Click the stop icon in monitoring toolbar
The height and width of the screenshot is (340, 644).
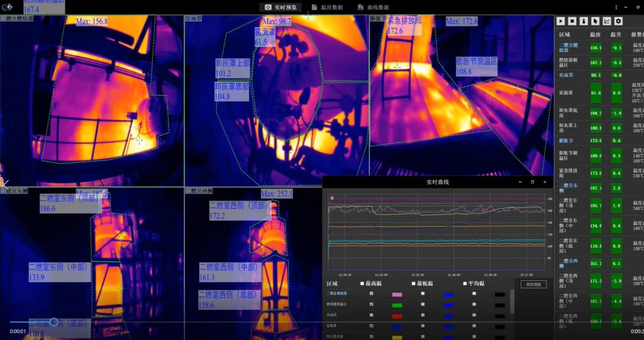point(572,21)
